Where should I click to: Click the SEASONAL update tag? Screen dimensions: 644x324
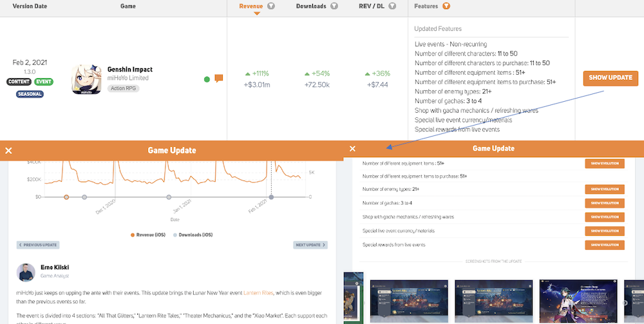point(30,94)
